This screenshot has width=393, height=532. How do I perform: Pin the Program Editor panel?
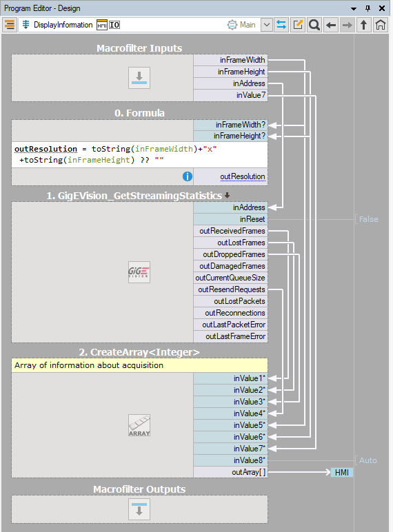click(x=367, y=8)
